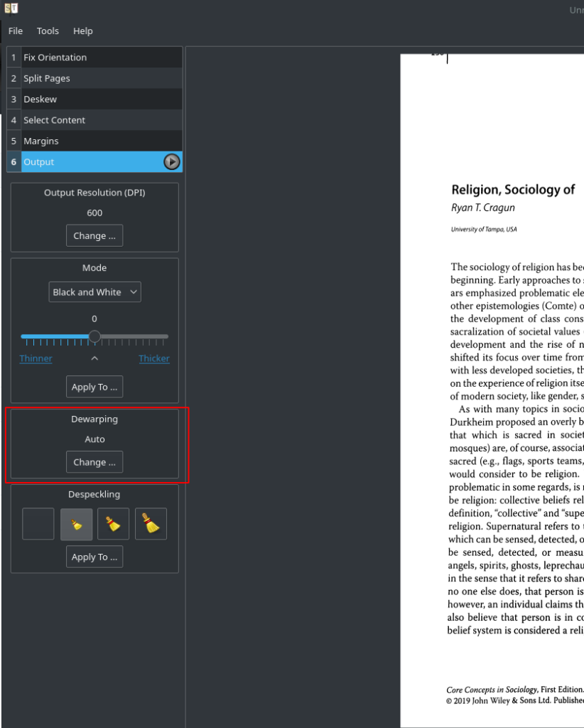
Task: Switch to Deskew stage
Action: (94, 99)
